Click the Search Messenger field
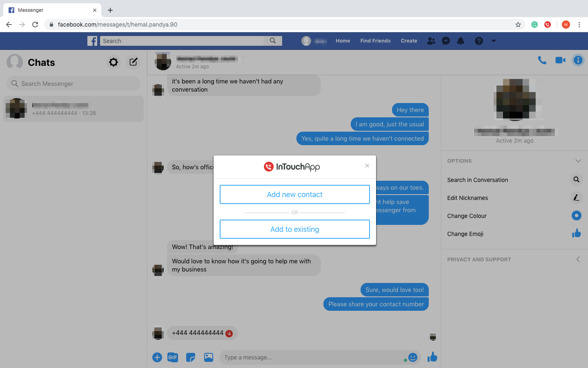 (x=73, y=83)
